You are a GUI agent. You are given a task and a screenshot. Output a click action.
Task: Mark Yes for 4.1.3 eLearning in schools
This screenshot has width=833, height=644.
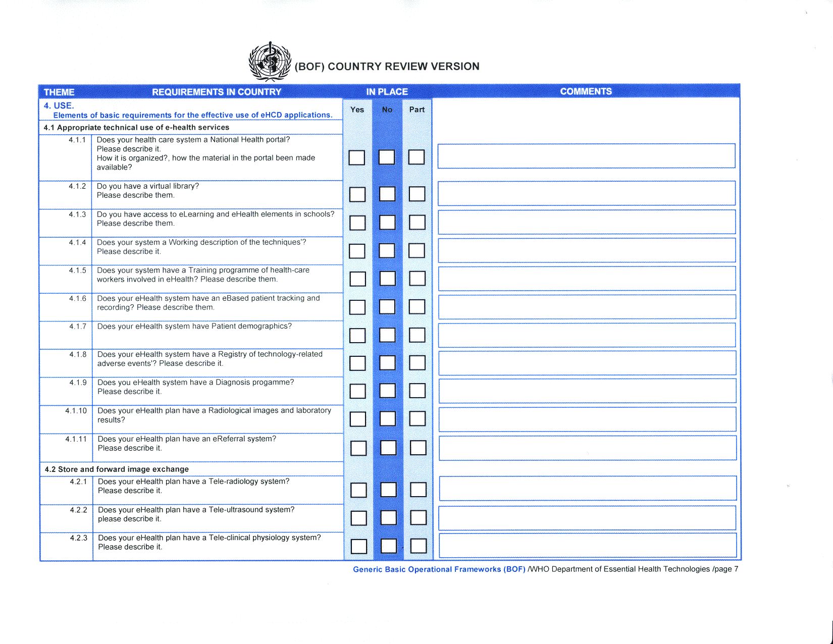[x=357, y=223]
